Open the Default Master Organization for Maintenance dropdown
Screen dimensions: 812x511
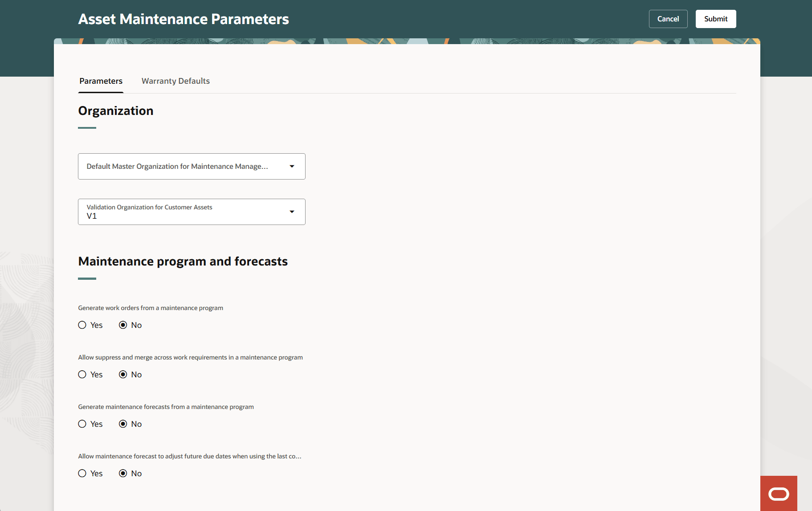pyautogui.click(x=192, y=166)
